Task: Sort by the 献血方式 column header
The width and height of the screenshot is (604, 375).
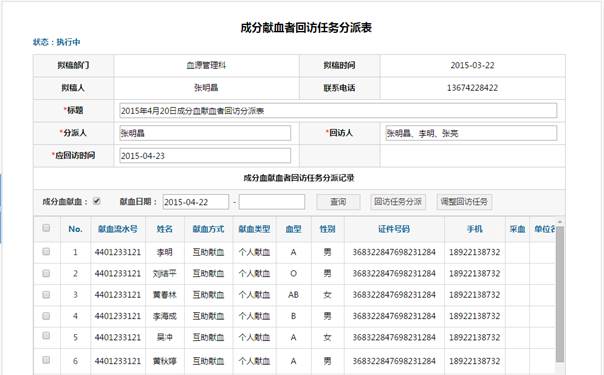Action: coord(208,229)
